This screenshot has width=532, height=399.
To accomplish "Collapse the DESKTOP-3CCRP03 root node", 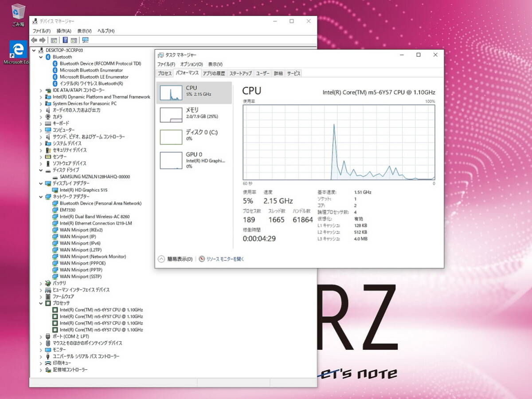I will (34, 50).
